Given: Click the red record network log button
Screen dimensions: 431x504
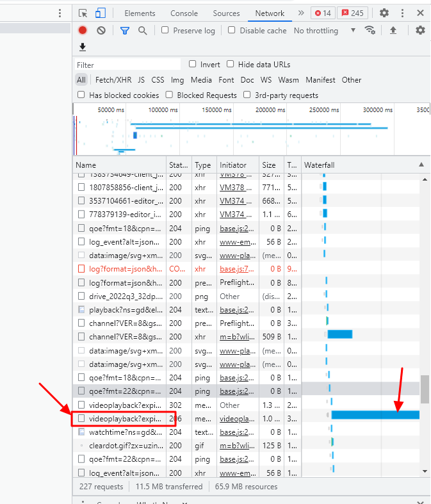Looking at the screenshot, I should click(83, 30).
